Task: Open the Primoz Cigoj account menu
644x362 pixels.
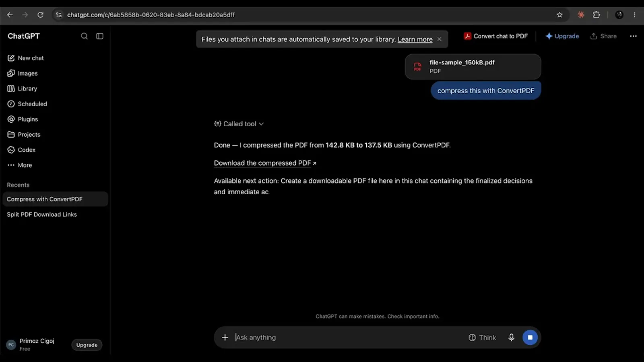Action: pos(31,344)
